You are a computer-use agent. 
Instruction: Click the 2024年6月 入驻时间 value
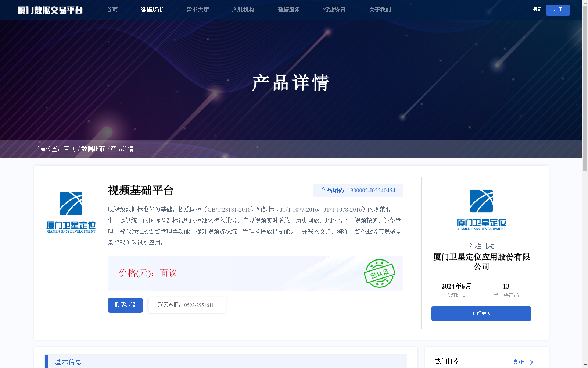click(456, 286)
